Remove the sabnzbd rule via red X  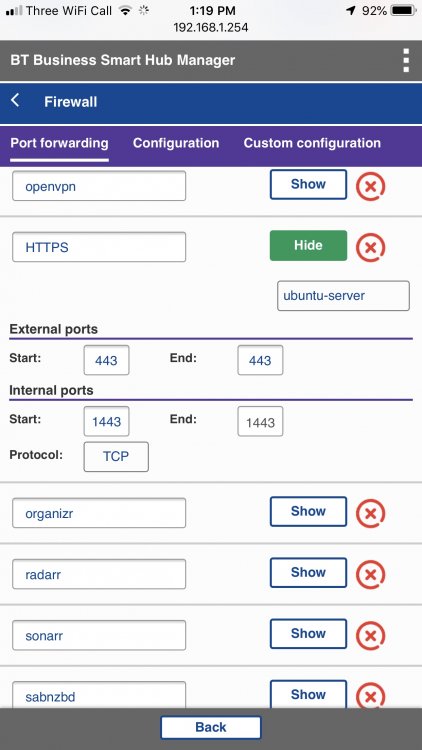(371, 696)
